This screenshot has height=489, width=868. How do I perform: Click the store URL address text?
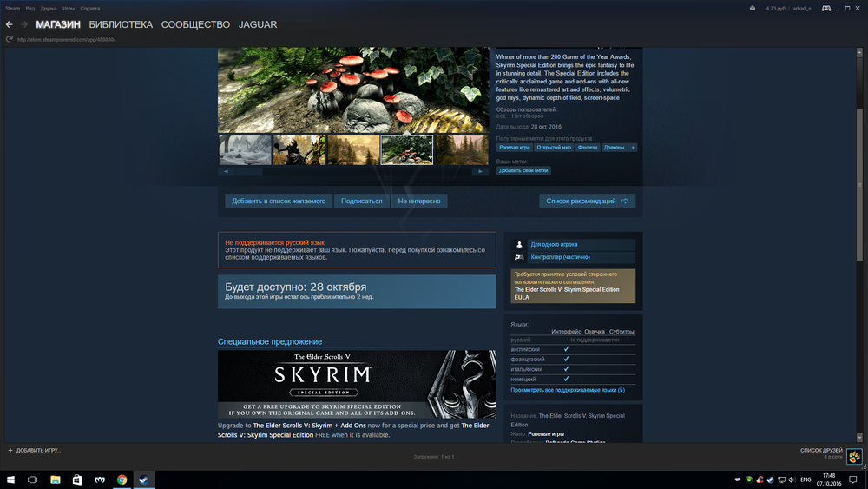pos(66,39)
